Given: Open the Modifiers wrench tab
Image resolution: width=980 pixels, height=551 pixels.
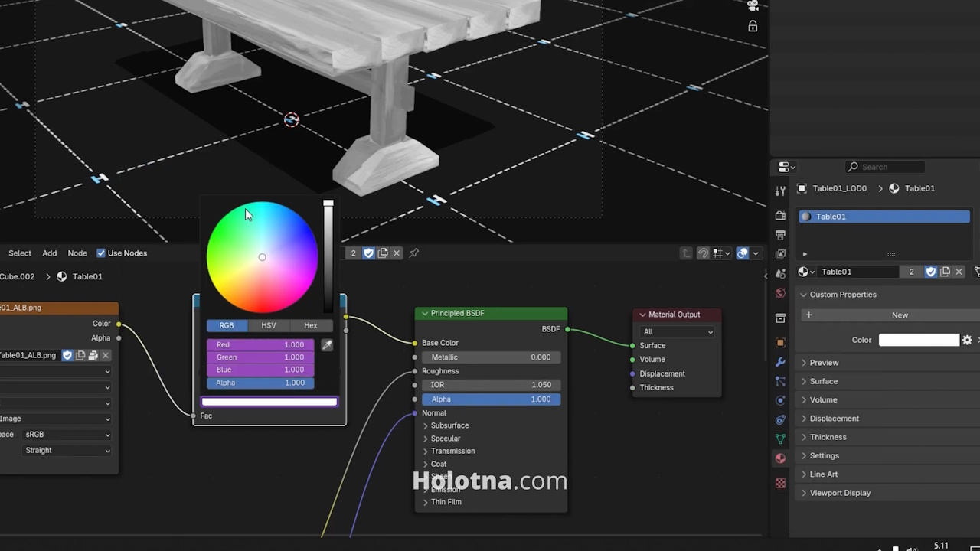Looking at the screenshot, I should click(x=780, y=362).
